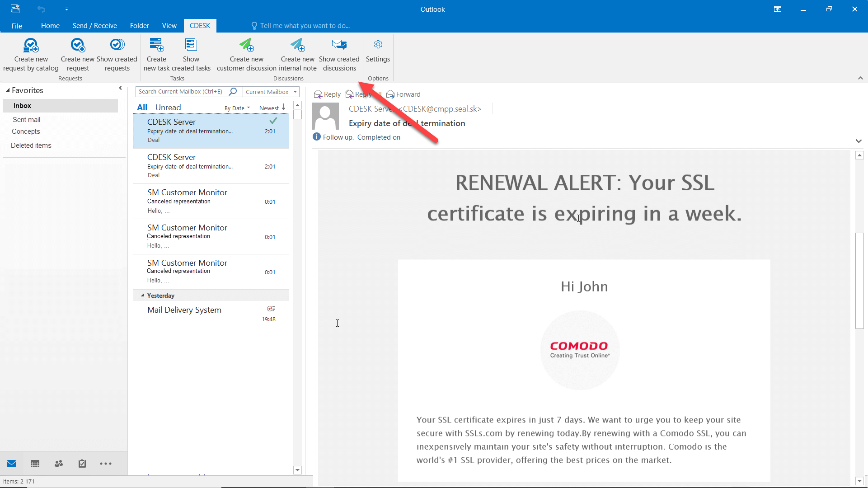Click search magnifier icon in mailbox search

click(233, 91)
